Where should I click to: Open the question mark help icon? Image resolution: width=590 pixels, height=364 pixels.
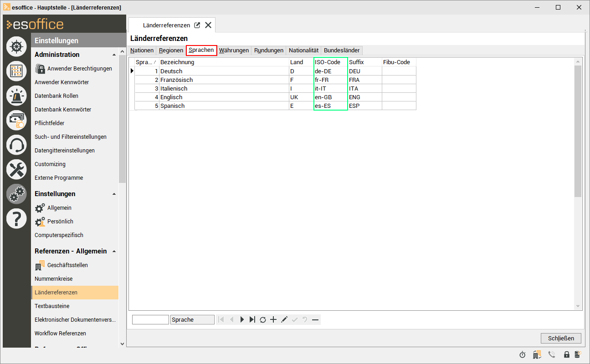point(16,218)
